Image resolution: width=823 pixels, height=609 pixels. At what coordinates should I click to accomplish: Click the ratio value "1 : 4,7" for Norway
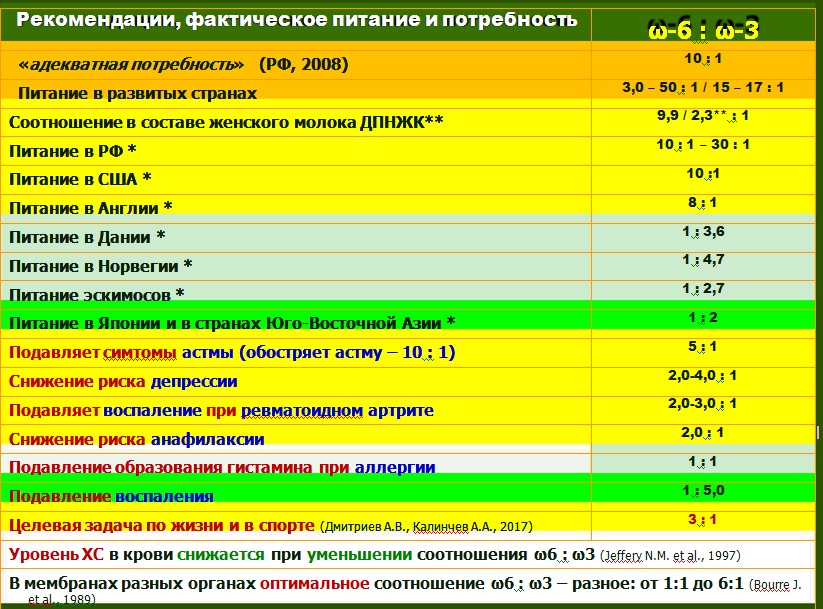click(702, 261)
